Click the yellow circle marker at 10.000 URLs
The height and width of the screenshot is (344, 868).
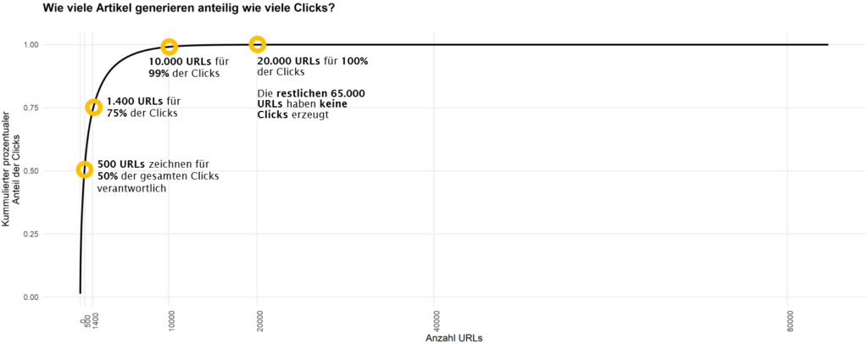(169, 47)
